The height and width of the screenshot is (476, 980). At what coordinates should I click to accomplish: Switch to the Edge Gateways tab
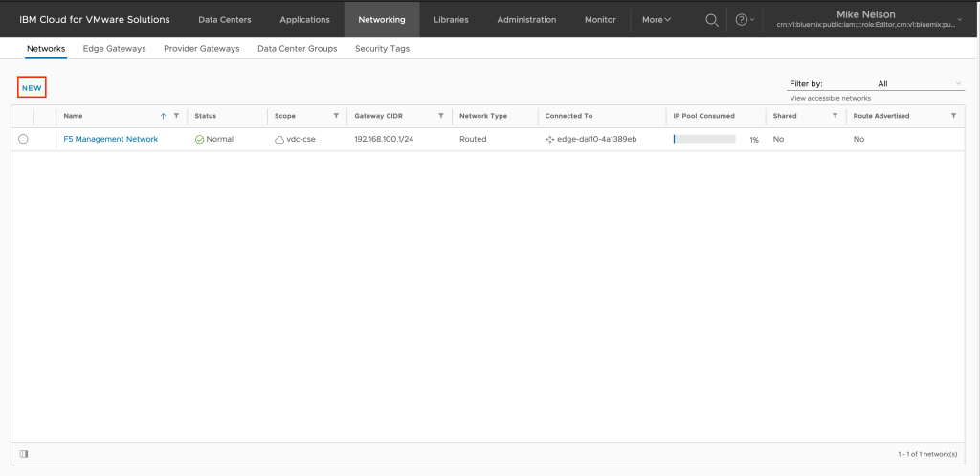(x=115, y=49)
